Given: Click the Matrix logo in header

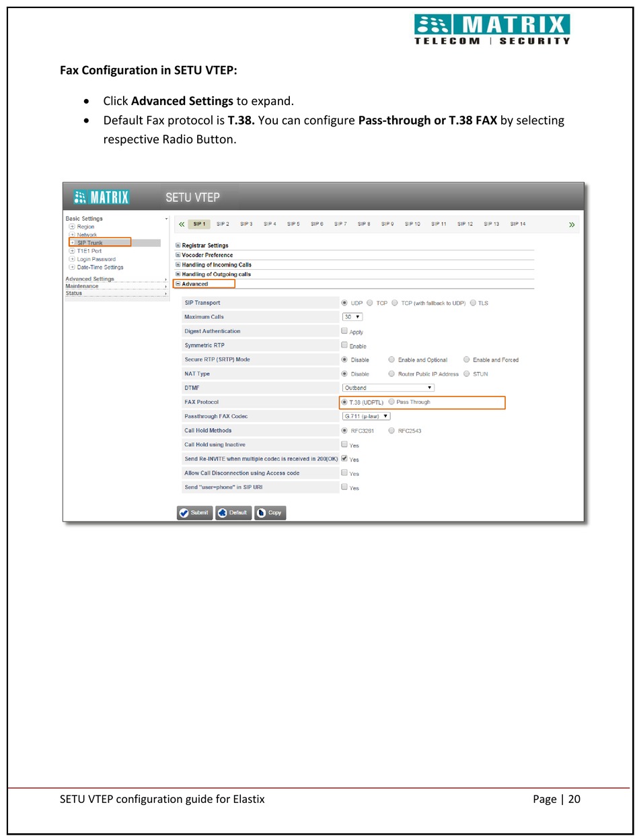Looking at the screenshot, I should [102, 197].
